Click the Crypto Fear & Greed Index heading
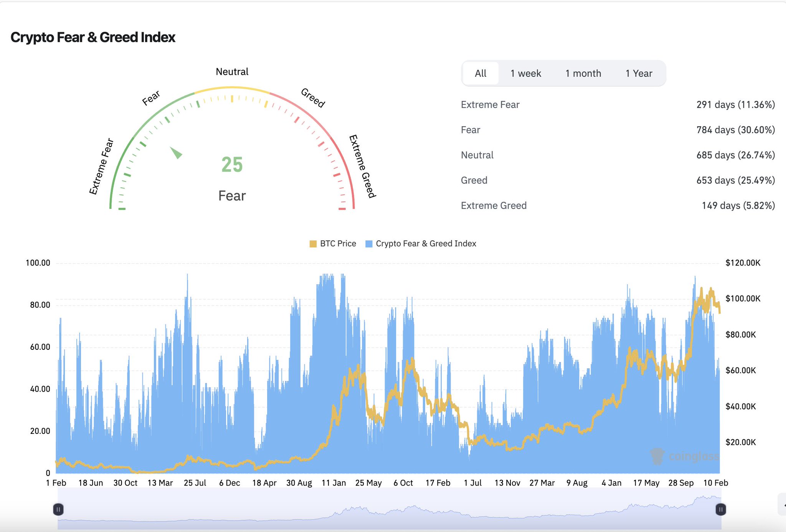The image size is (786, 532). [x=93, y=37]
